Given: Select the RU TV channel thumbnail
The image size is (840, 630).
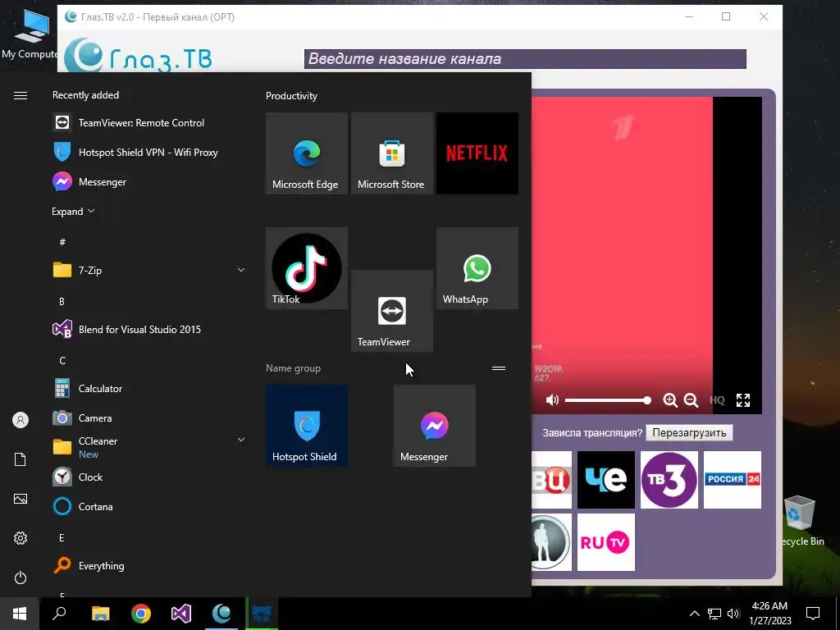Looking at the screenshot, I should point(606,542).
